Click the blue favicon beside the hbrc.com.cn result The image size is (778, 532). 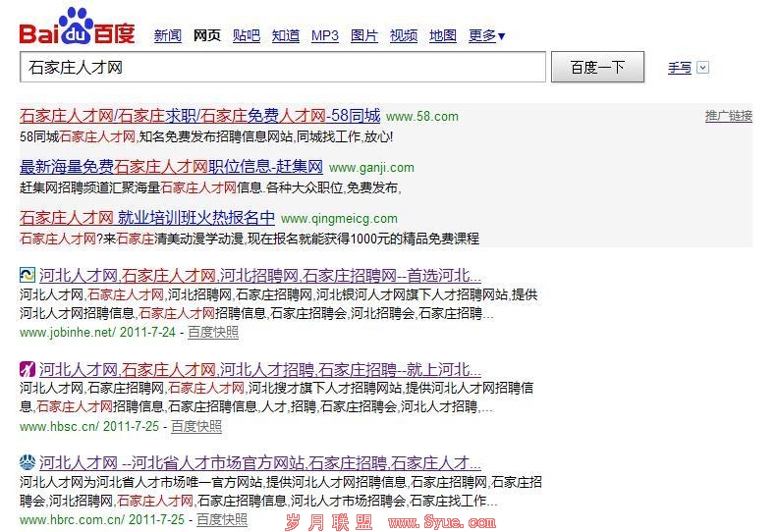point(28,462)
